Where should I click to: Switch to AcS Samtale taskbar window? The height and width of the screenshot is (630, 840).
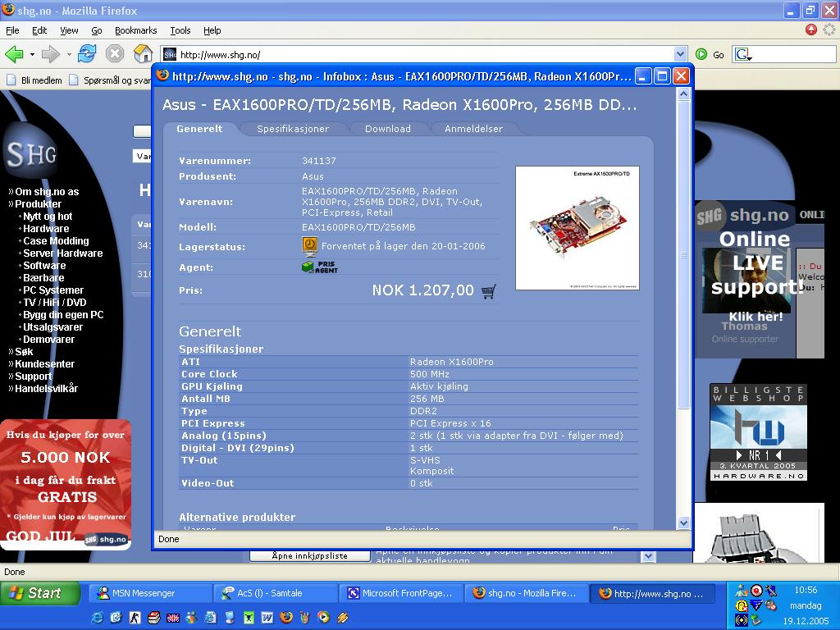pos(276,594)
